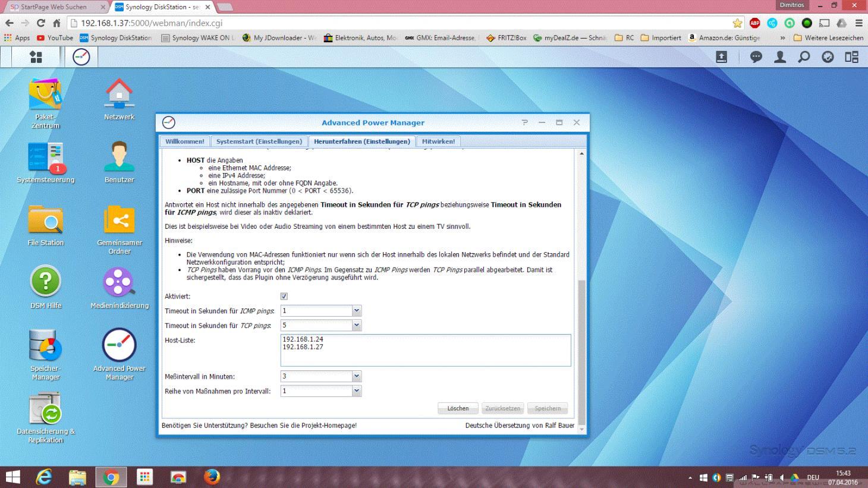Open Firefox from the Windows taskbar

[x=212, y=477]
